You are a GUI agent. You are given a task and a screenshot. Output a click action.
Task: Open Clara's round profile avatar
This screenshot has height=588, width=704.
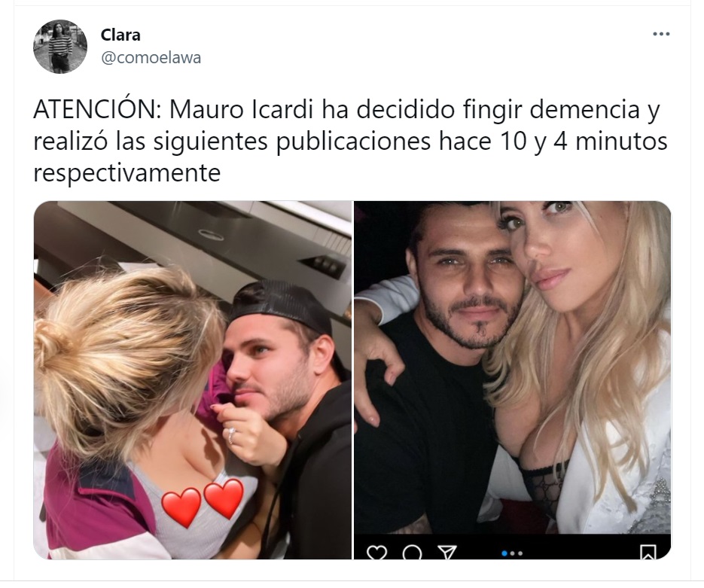60,46
